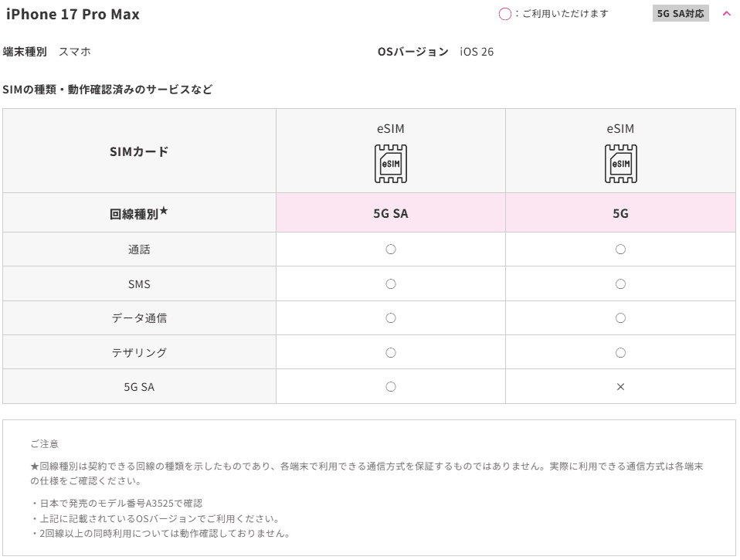Click the データ通信 circle under 5G SA column
The width and height of the screenshot is (740, 560).
tap(391, 318)
